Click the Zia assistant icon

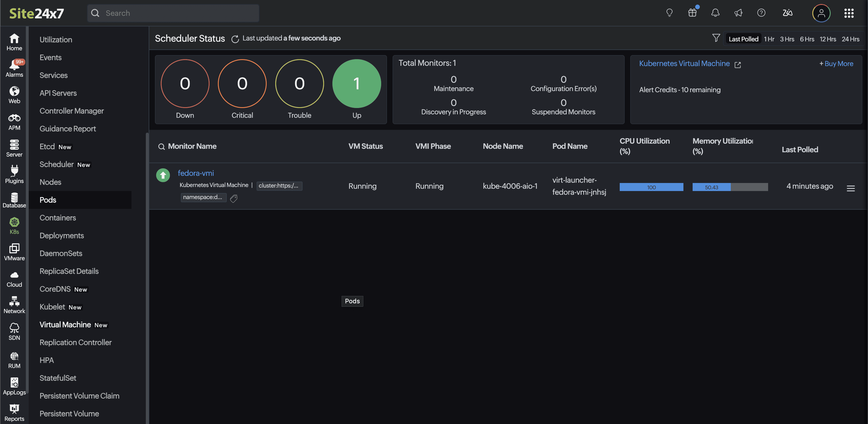(787, 13)
